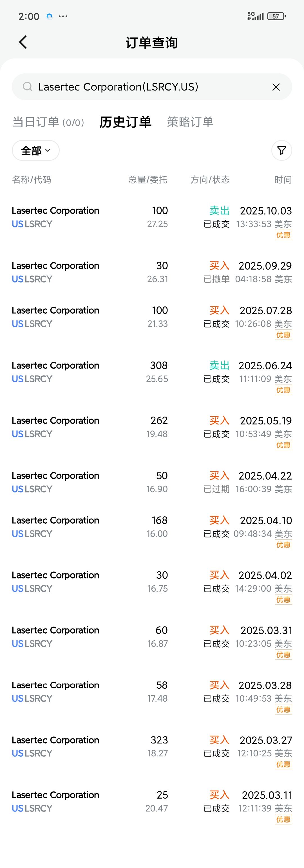The width and height of the screenshot is (304, 868).
Task: Expand the 全部 dropdown filter
Action: [x=36, y=150]
